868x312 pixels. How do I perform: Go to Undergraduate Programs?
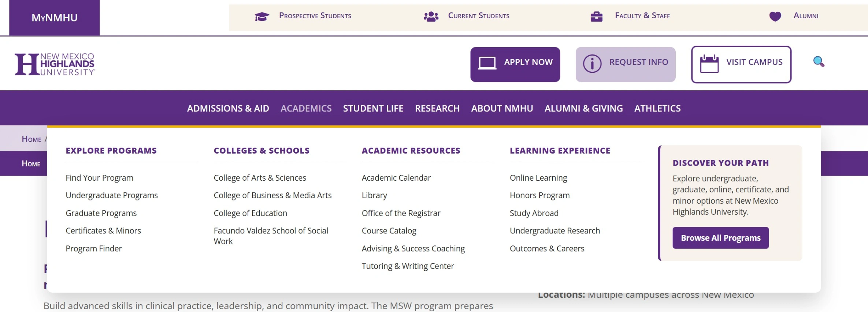[112, 195]
